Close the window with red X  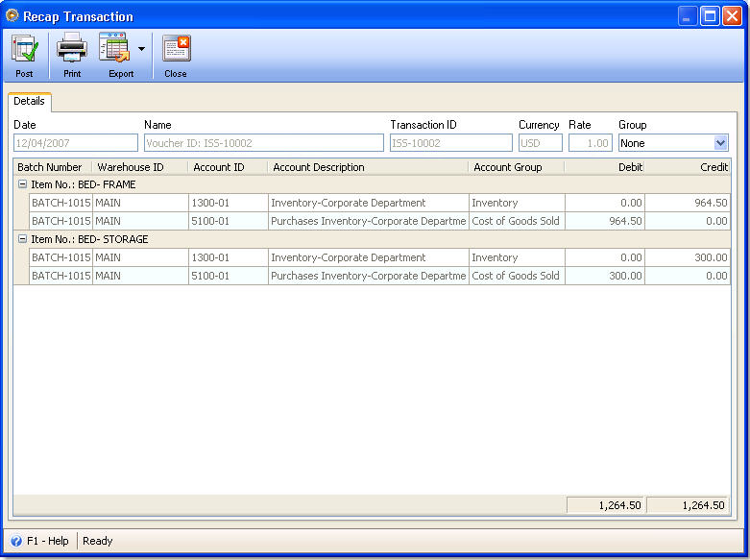click(732, 16)
